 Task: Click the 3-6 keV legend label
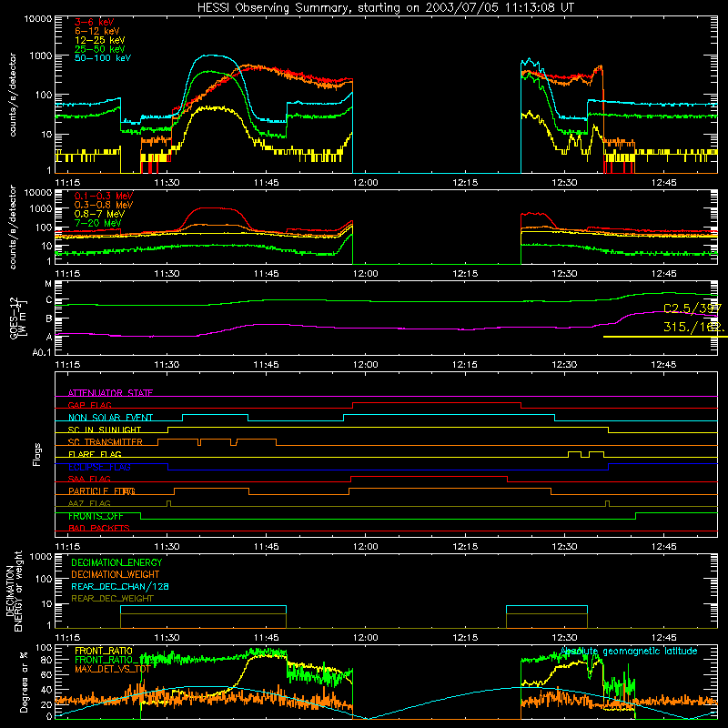(94, 22)
